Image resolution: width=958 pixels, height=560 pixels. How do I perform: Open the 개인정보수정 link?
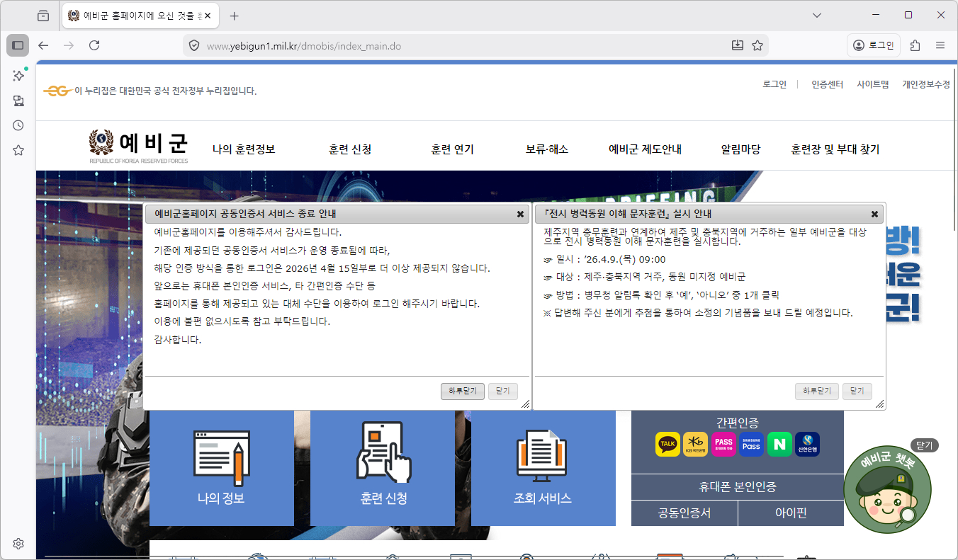click(x=926, y=84)
